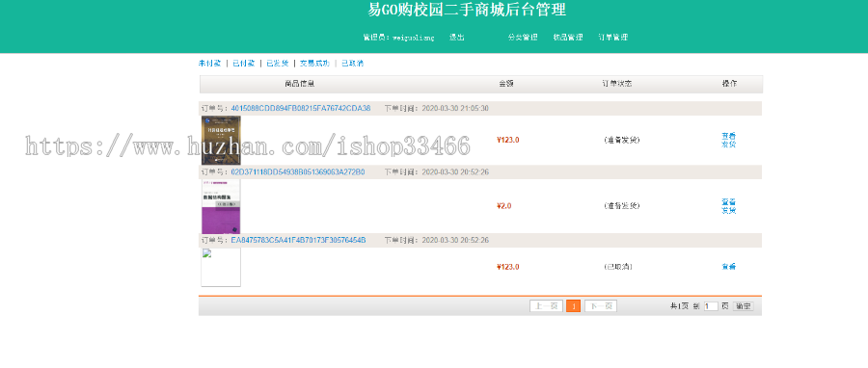Click the broken image thumbnail in third order

click(x=221, y=268)
